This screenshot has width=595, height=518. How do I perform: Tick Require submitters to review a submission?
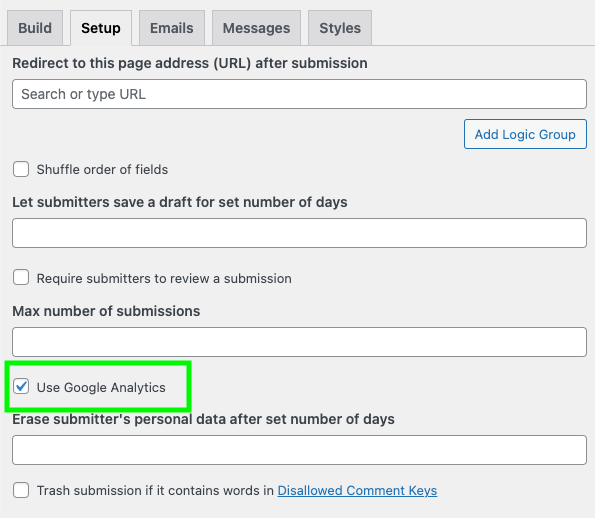[21, 277]
